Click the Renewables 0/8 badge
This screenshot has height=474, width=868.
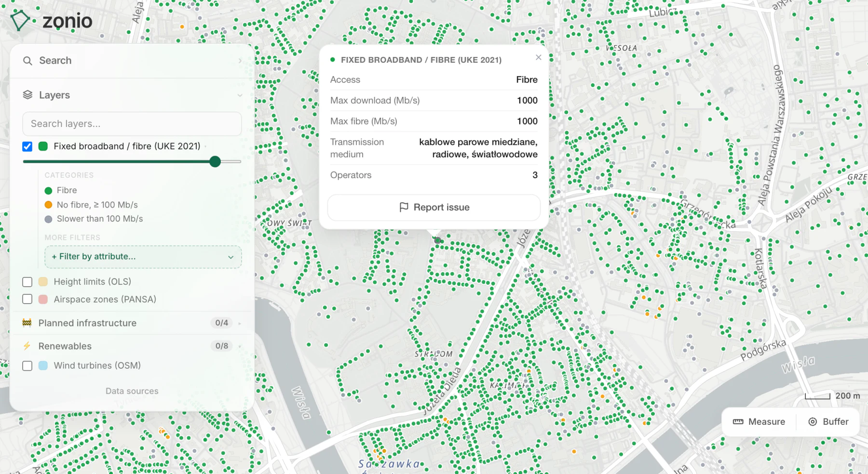(x=222, y=346)
